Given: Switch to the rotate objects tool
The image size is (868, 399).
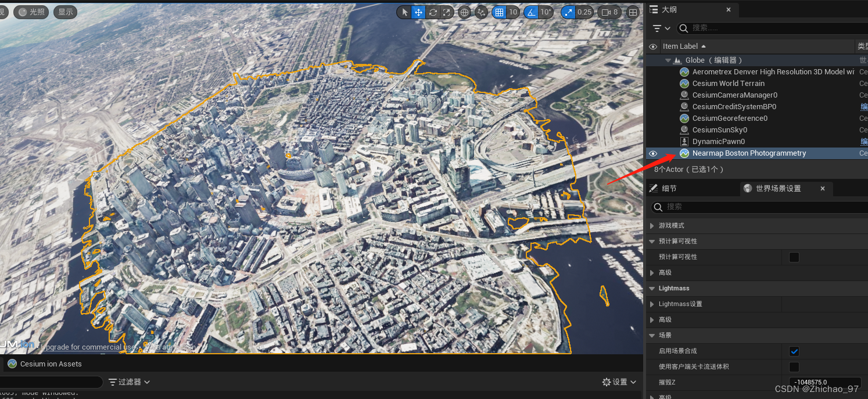Looking at the screenshot, I should (433, 12).
